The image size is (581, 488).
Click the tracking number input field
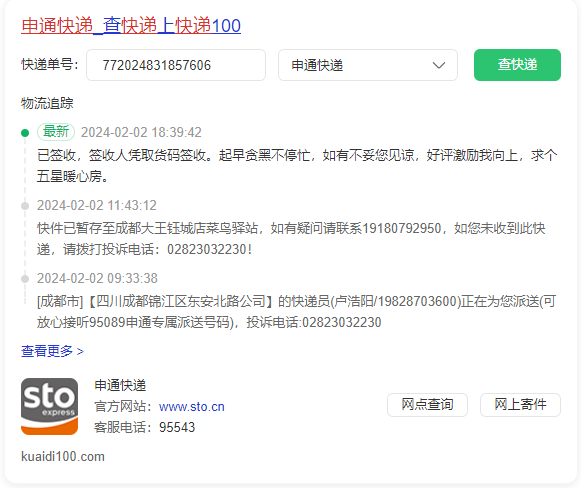click(x=176, y=65)
